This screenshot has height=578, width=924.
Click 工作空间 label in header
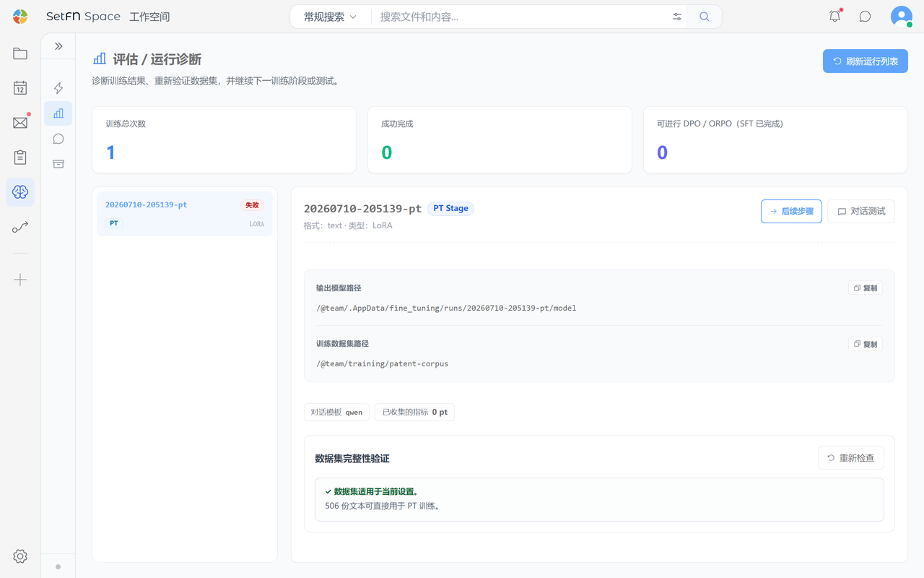[x=149, y=17]
